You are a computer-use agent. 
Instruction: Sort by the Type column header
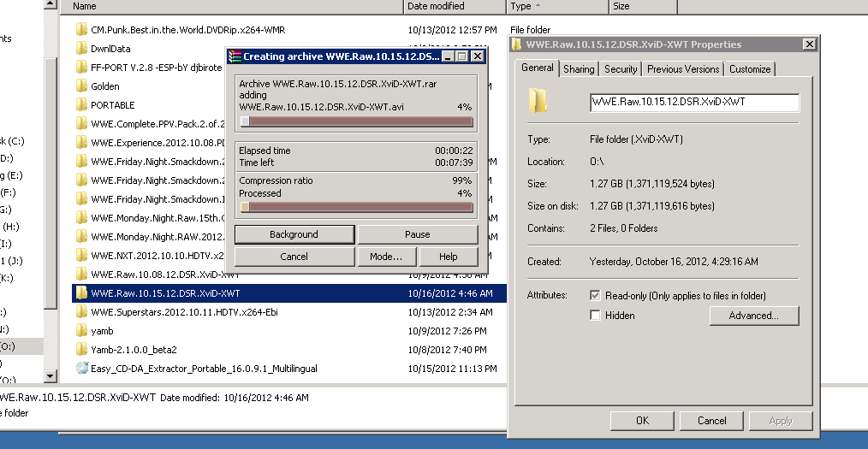point(557,7)
